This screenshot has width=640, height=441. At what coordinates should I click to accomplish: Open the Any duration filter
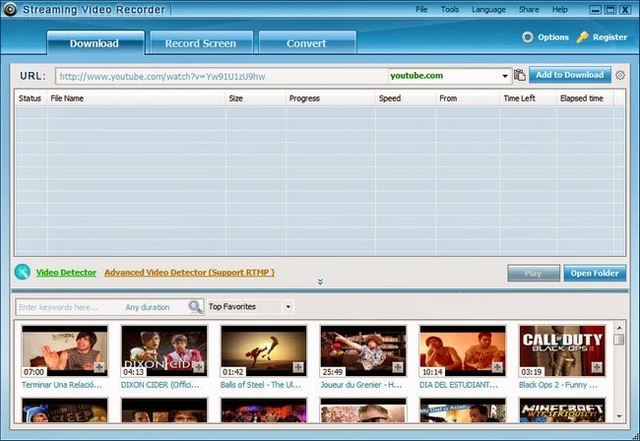(x=148, y=307)
